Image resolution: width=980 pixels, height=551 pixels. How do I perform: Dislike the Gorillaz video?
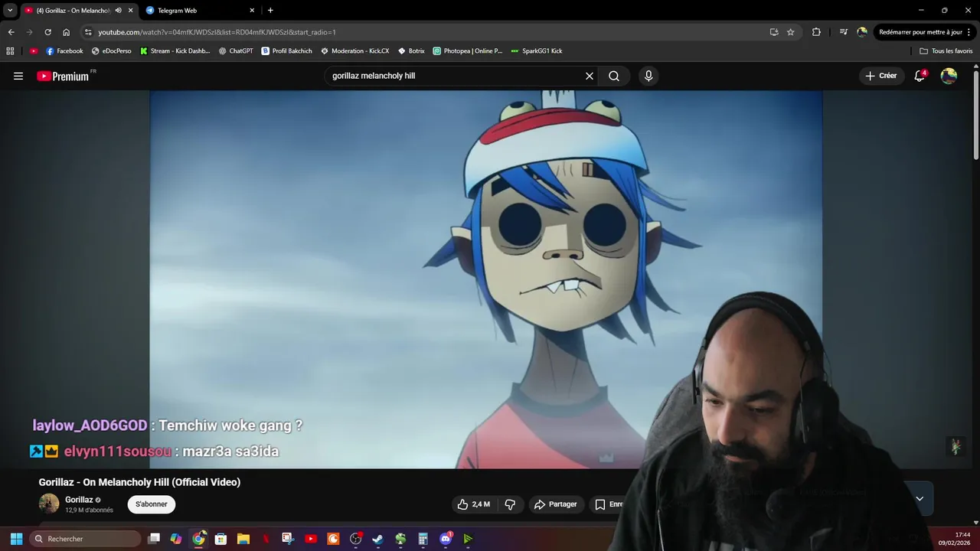(510, 504)
